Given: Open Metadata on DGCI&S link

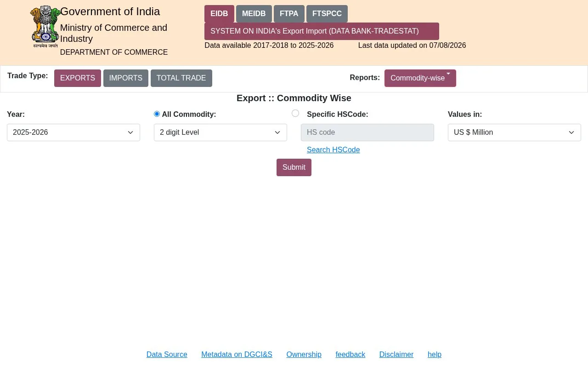Looking at the screenshot, I should (237, 355).
